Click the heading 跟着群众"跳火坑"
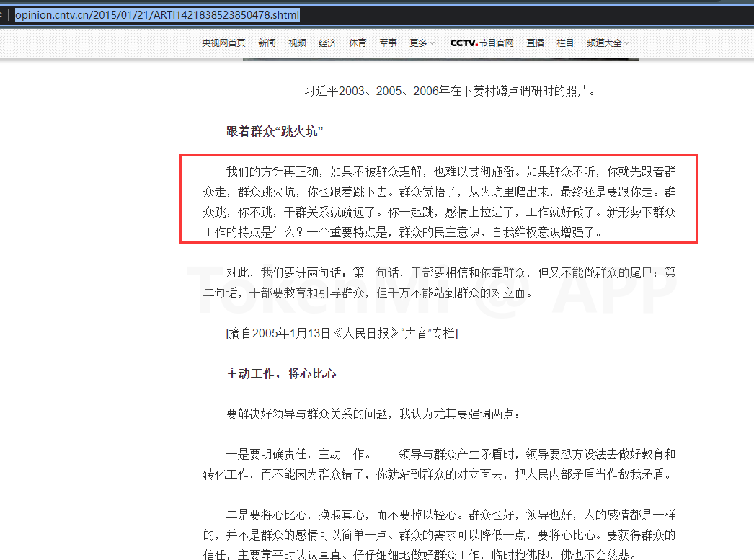 tap(275, 131)
